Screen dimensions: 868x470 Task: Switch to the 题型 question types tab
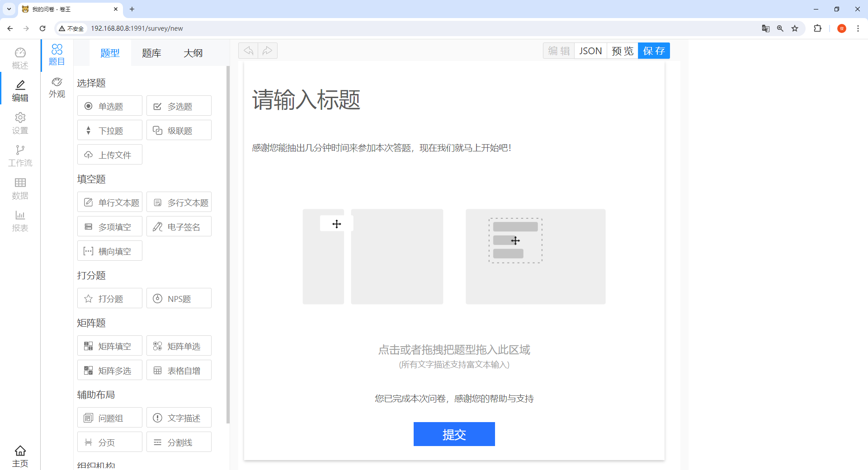tap(110, 53)
